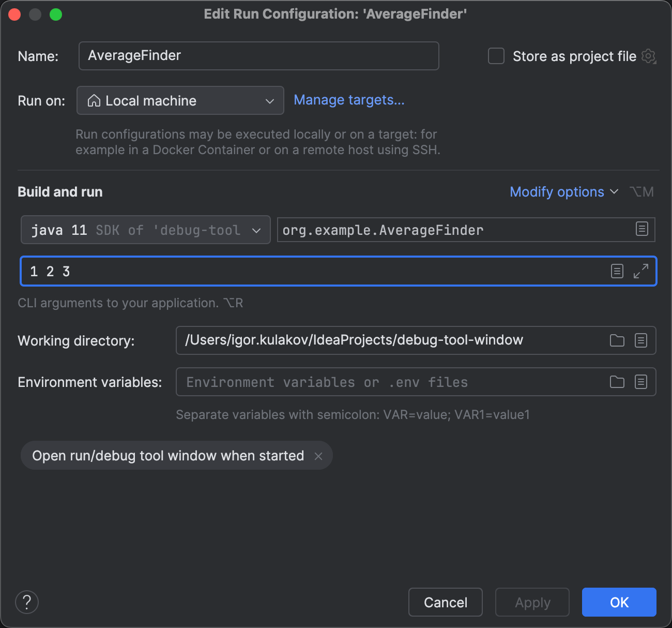Expand CLI arguments using the diagonal arrows icon
This screenshot has height=628, width=672.
[641, 270]
